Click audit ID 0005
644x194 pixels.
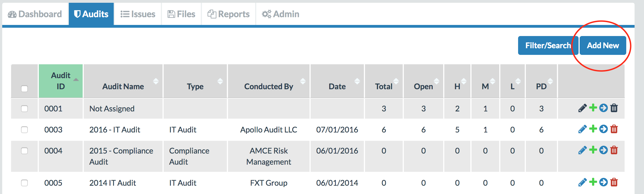[x=53, y=183]
